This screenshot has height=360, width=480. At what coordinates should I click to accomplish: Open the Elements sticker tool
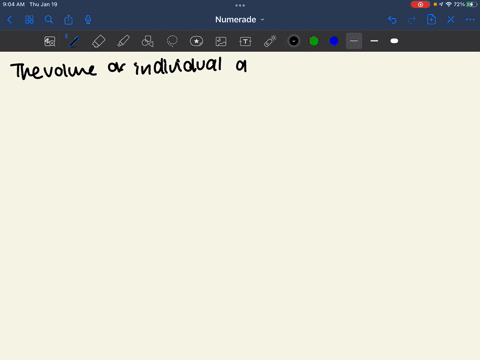(x=196, y=41)
